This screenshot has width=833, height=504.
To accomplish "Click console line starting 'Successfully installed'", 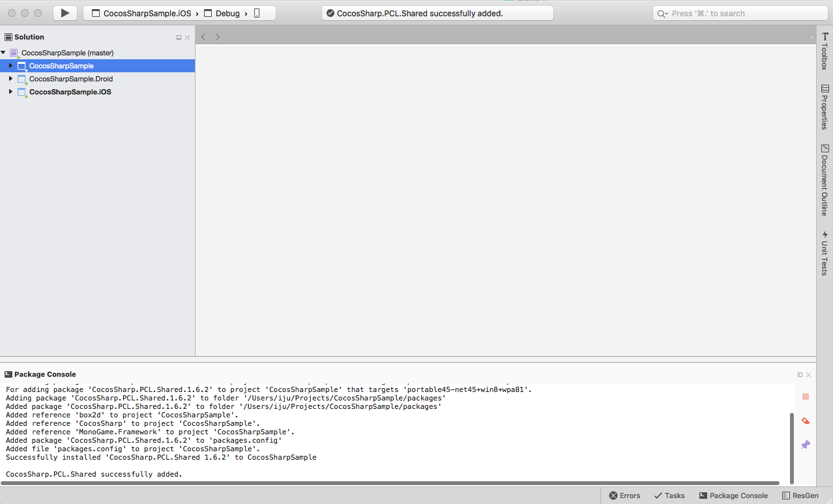I will point(161,457).
